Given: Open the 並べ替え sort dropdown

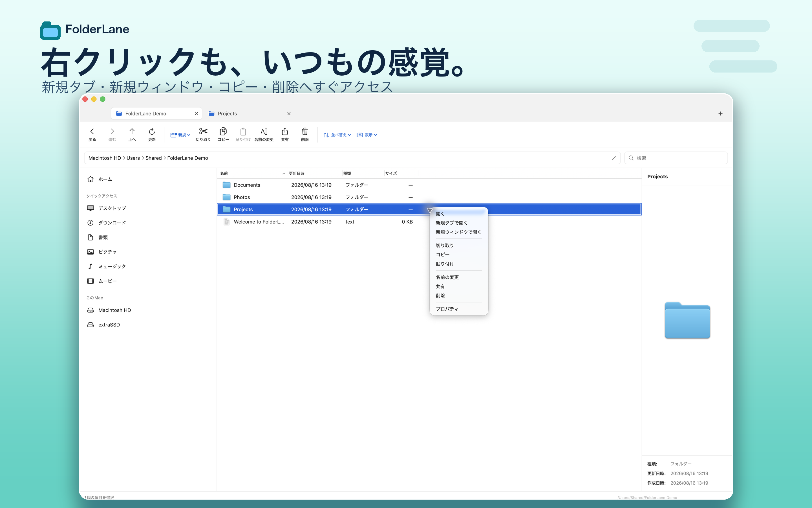Looking at the screenshot, I should 337,135.
